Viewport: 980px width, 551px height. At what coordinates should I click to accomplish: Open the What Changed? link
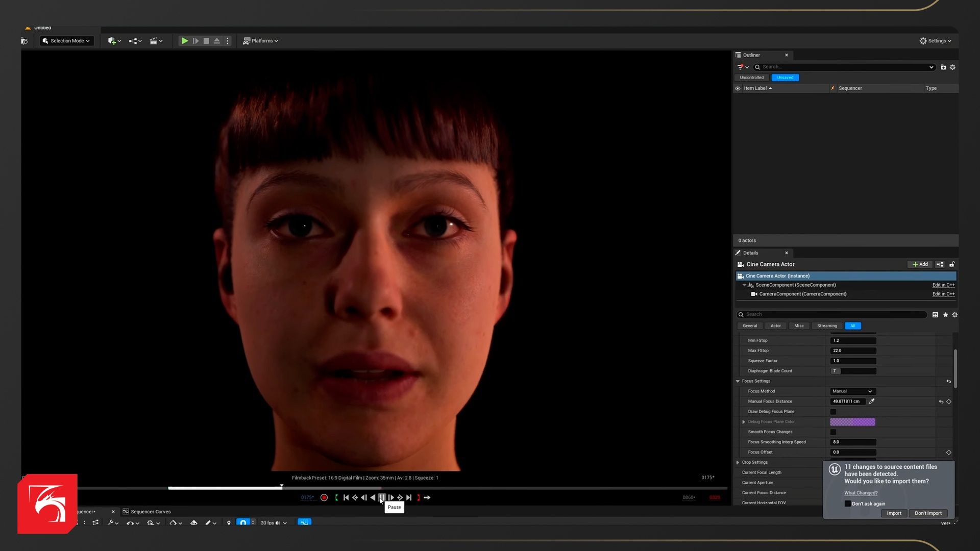(861, 493)
